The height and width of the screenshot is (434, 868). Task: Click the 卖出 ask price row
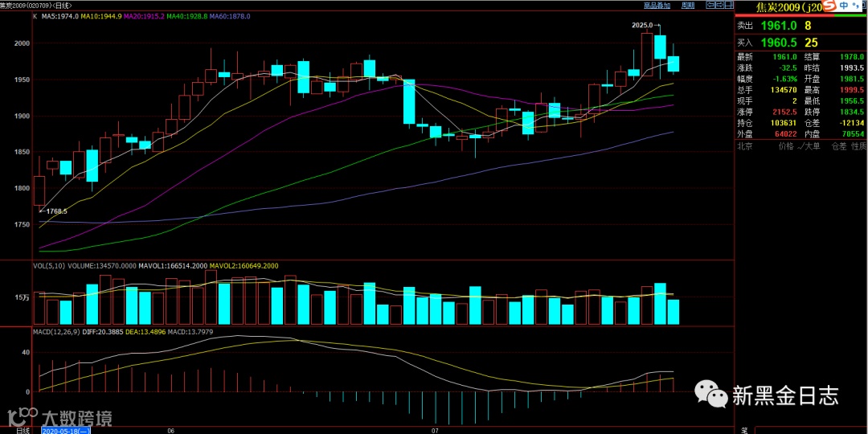click(x=800, y=26)
